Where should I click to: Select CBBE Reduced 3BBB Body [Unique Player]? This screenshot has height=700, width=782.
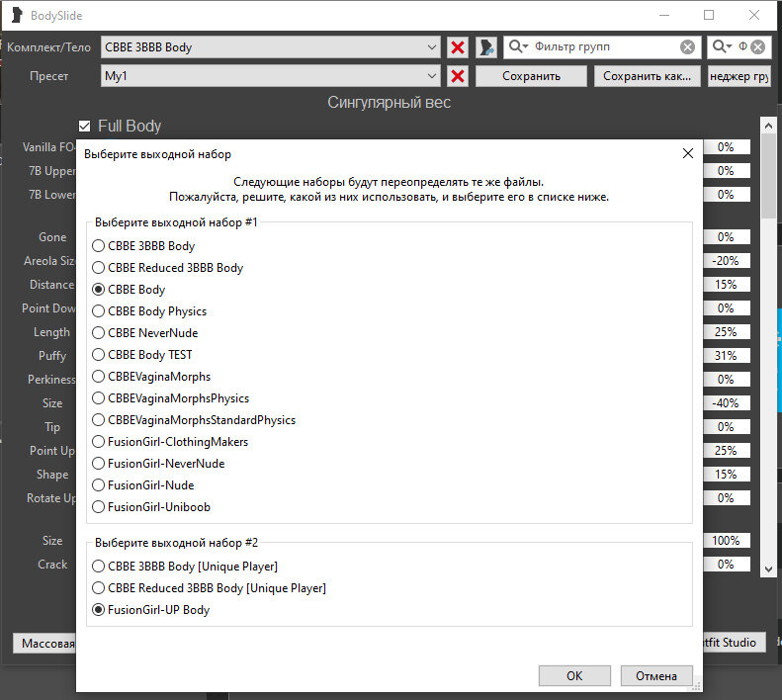coord(98,588)
